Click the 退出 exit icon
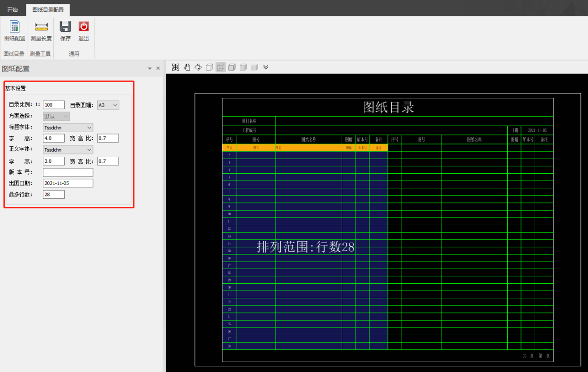 coord(84,31)
